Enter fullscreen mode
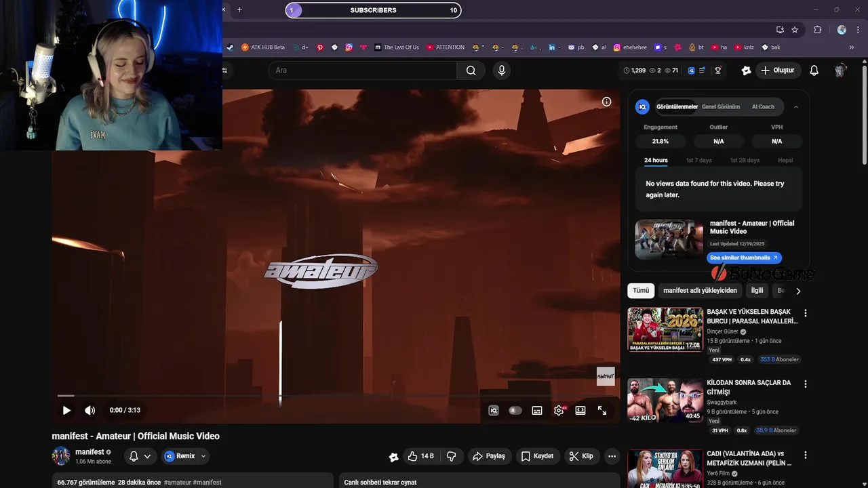 tap(602, 410)
